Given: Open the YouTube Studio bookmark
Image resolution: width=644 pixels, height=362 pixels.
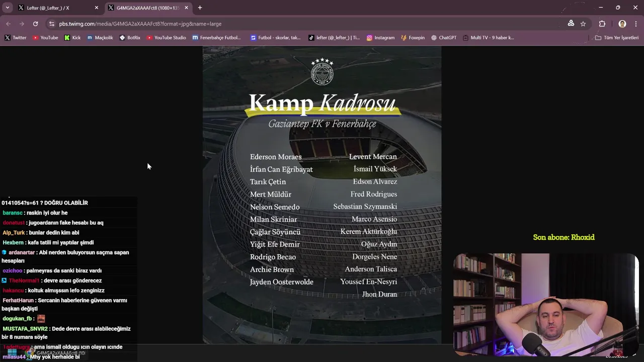Looking at the screenshot, I should coord(167,38).
